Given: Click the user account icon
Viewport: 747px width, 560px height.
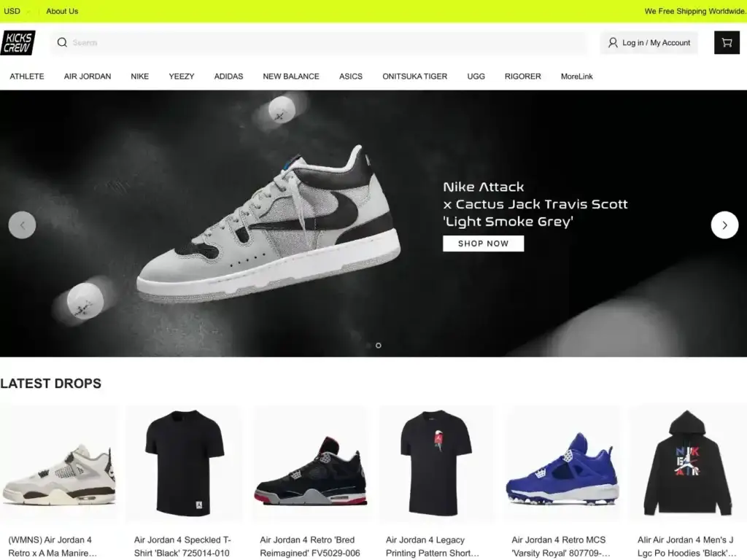Looking at the screenshot, I should (613, 43).
